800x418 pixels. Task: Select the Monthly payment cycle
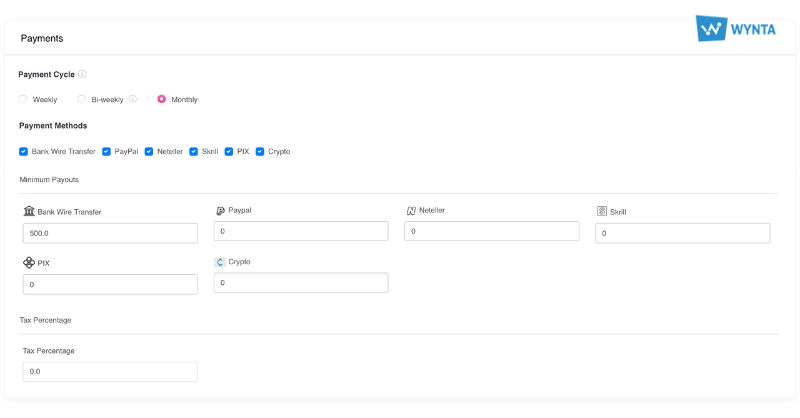coord(161,99)
